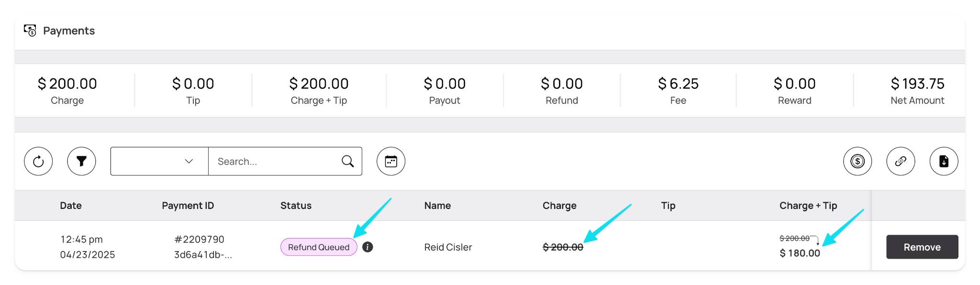Click customer name Reid Cisler

click(x=448, y=247)
